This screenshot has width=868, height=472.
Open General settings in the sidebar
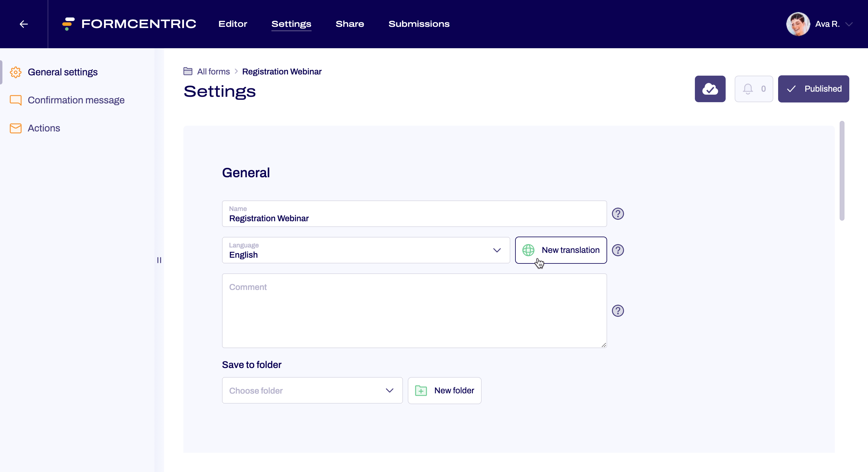[x=63, y=72]
